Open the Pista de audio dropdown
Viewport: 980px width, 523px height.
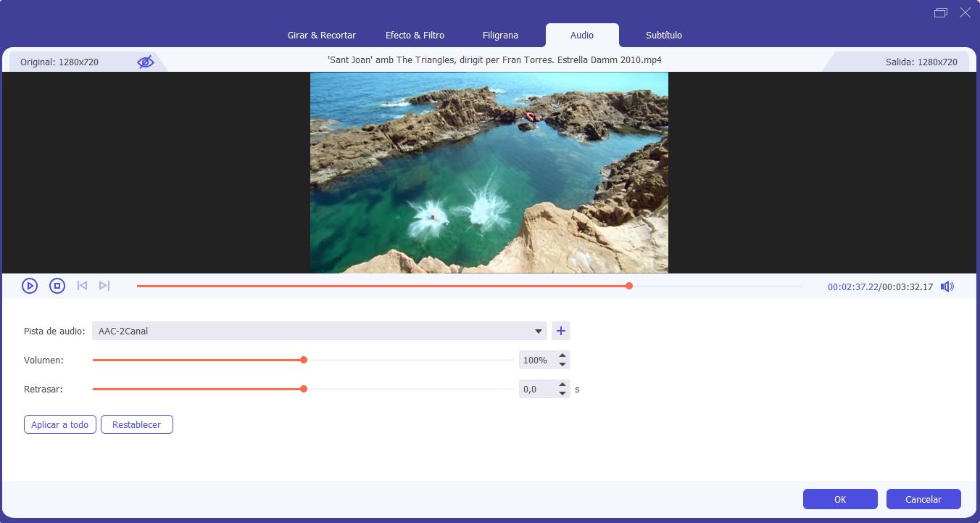coord(320,331)
